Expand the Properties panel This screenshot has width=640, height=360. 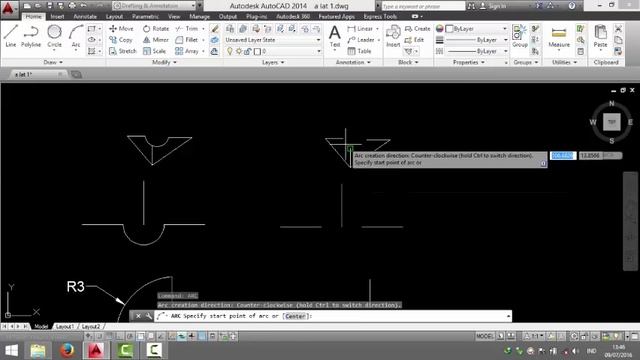469,62
